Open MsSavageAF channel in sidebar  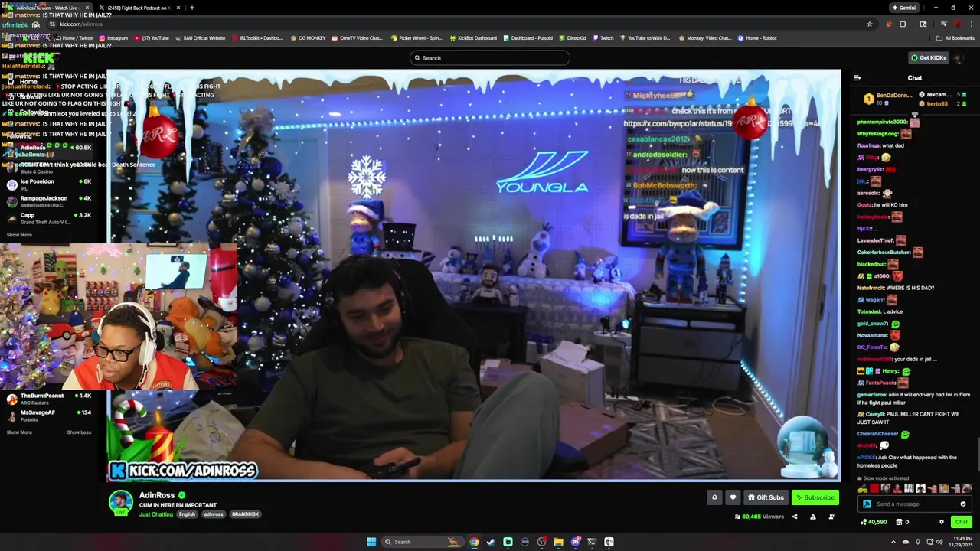pos(47,416)
